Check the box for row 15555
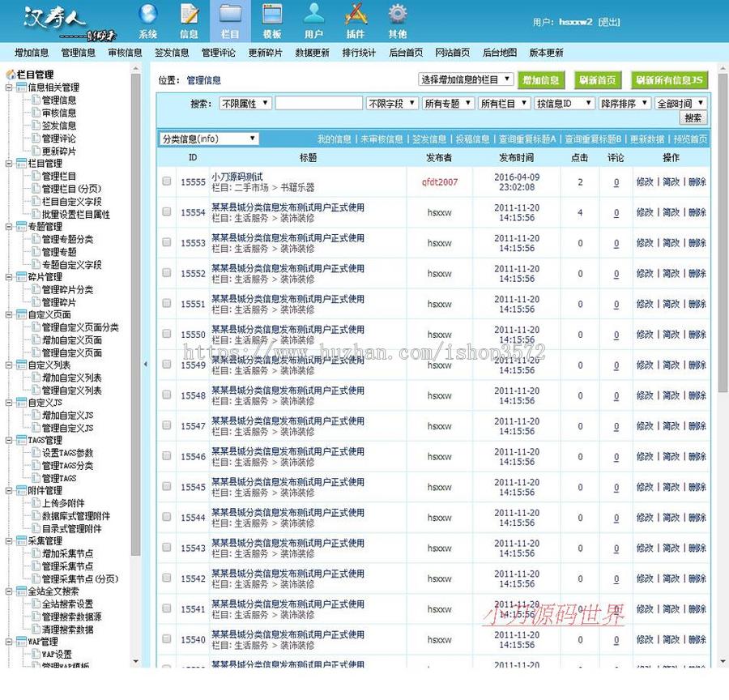Viewport: 729px width, 700px height. pos(166,181)
